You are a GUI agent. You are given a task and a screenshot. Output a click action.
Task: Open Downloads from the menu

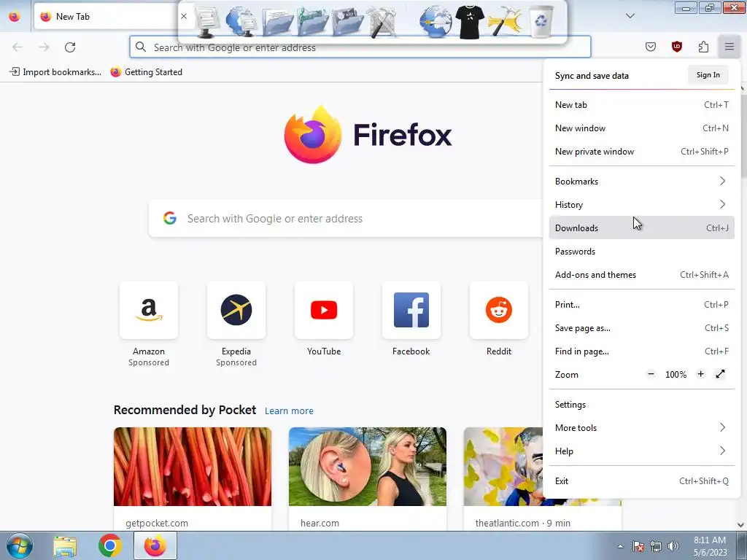click(x=642, y=228)
